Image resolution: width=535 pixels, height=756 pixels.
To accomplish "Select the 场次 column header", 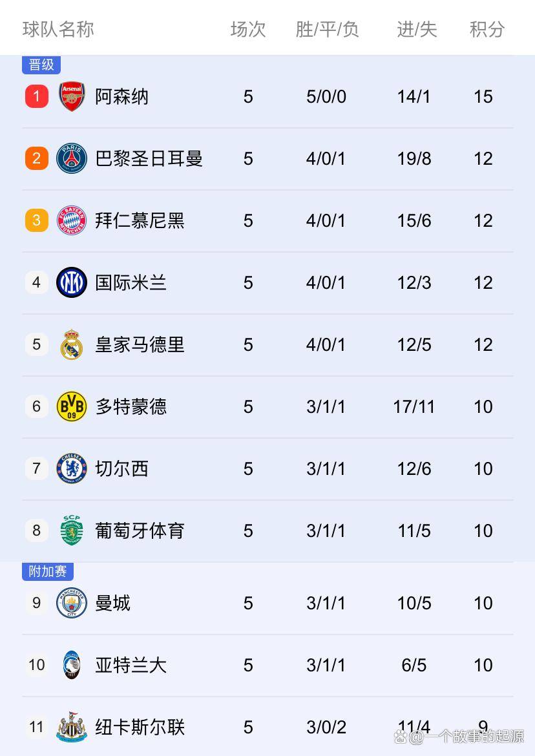I will (248, 29).
